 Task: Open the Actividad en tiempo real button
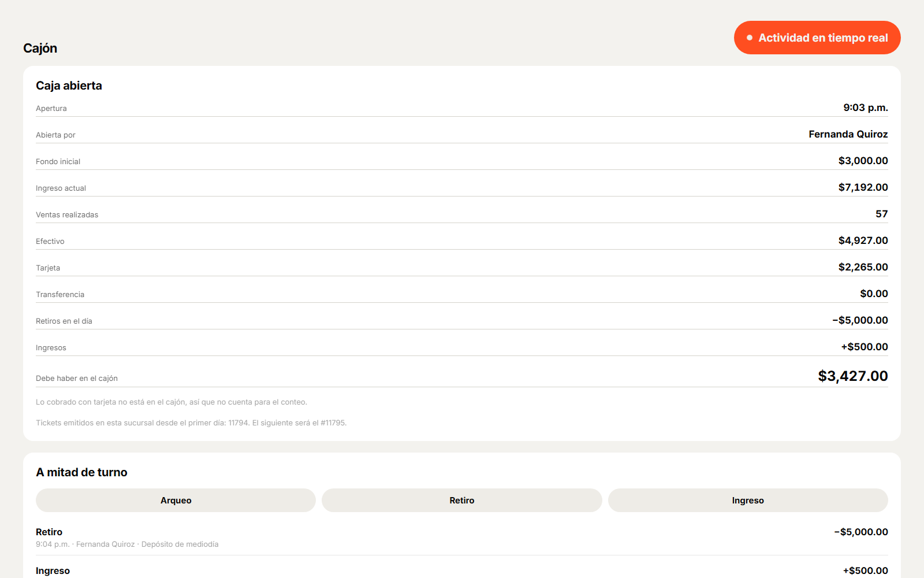(817, 38)
